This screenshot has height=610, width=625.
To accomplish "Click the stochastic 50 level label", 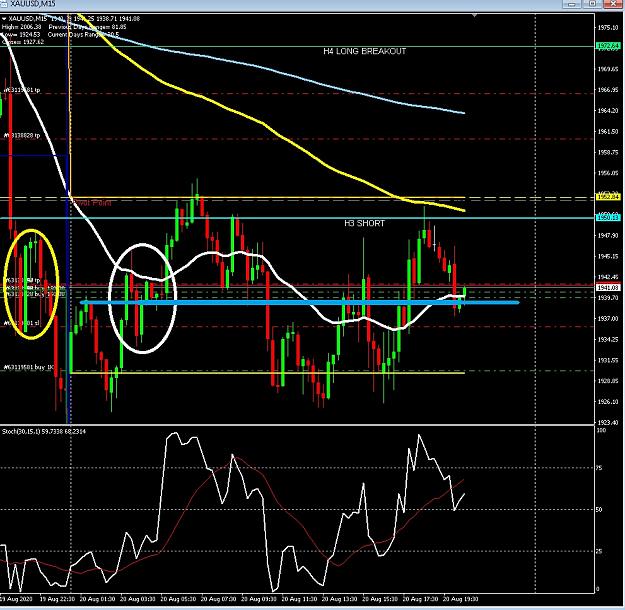I will (599, 510).
